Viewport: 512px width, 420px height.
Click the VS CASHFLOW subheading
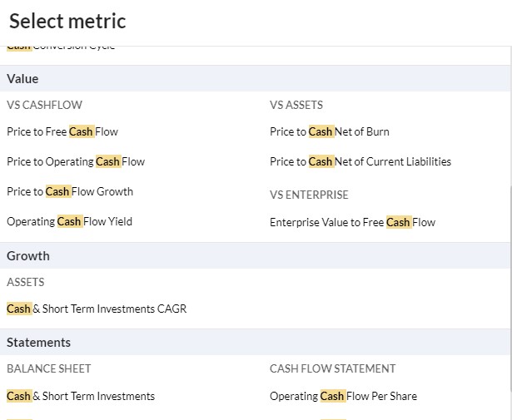[44, 105]
